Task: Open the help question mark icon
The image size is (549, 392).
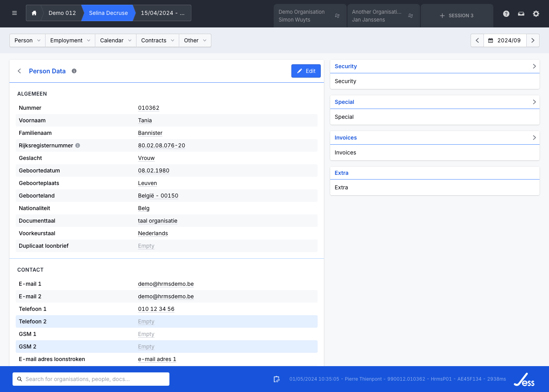Action: (506, 14)
